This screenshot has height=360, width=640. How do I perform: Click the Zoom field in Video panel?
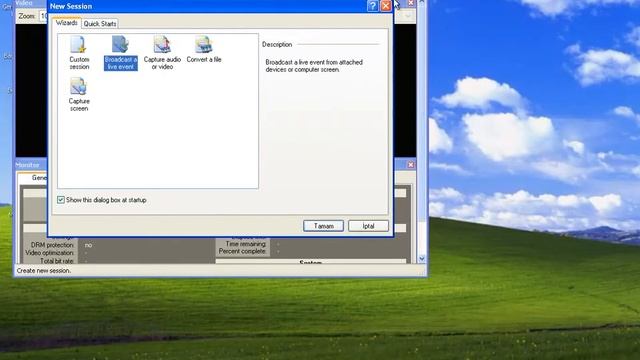[x=43, y=16]
